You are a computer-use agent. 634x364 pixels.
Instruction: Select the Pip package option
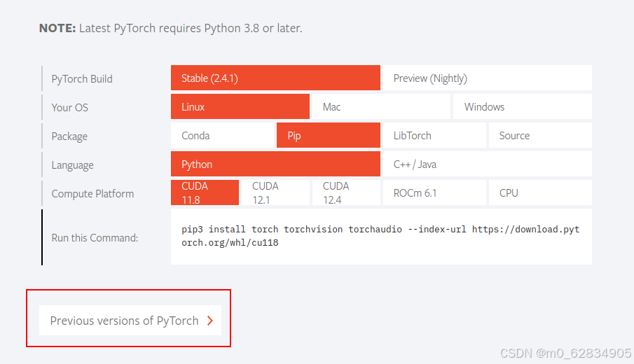pos(329,135)
